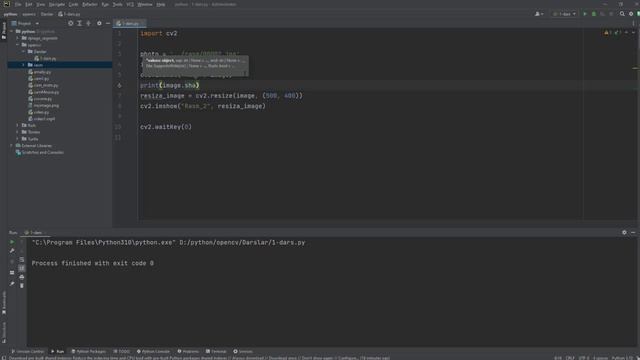Click the Run tool window tab at bottom

point(58,351)
